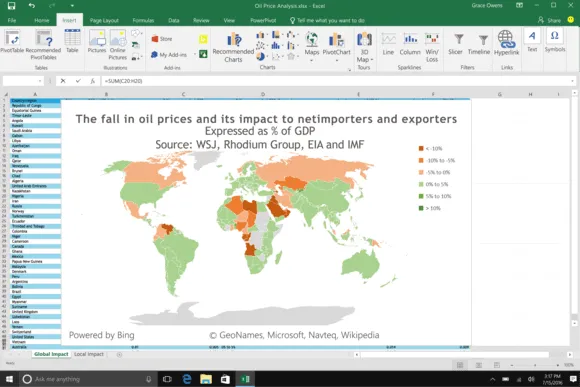Switch to the Data ribbon tab

[173, 20]
